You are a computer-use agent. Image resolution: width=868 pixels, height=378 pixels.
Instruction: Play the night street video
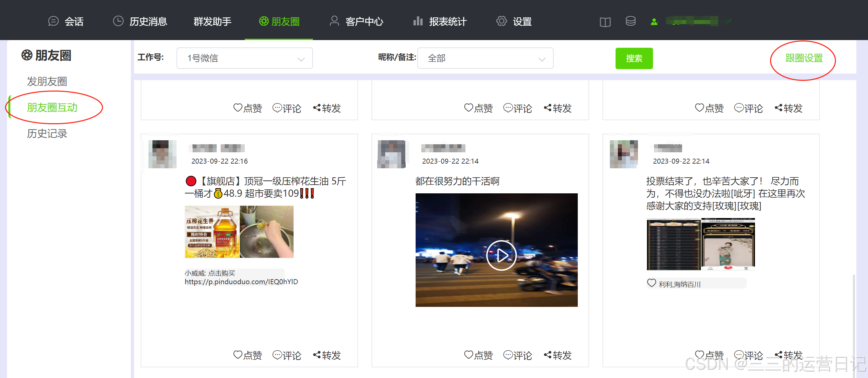[501, 255]
